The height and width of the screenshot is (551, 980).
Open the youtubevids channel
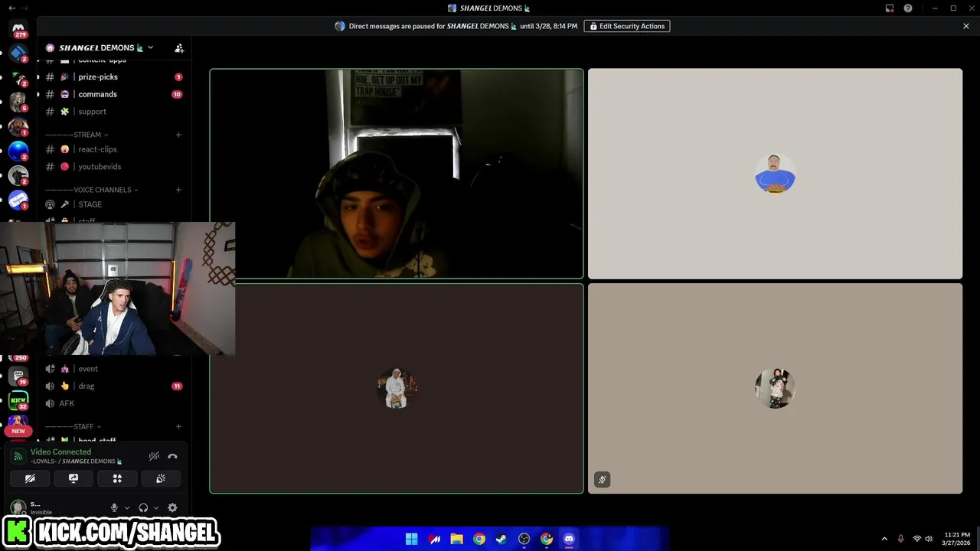pyautogui.click(x=114, y=167)
